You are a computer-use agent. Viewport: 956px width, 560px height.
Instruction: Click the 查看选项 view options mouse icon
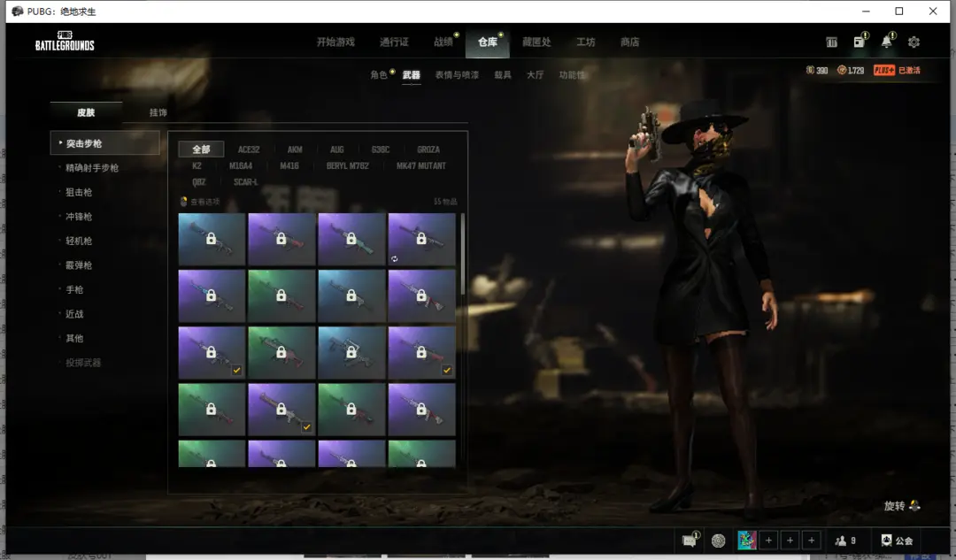pyautogui.click(x=183, y=201)
